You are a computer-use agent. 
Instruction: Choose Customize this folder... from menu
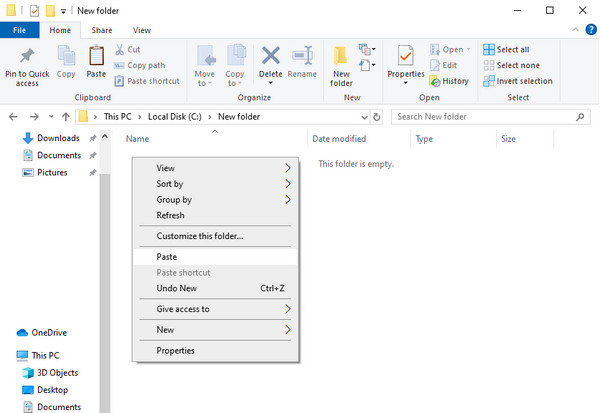pyautogui.click(x=215, y=236)
